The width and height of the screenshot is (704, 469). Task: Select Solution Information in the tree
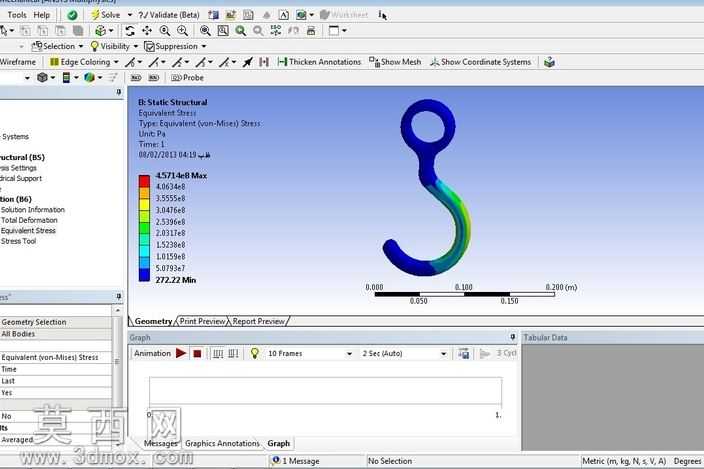click(33, 210)
